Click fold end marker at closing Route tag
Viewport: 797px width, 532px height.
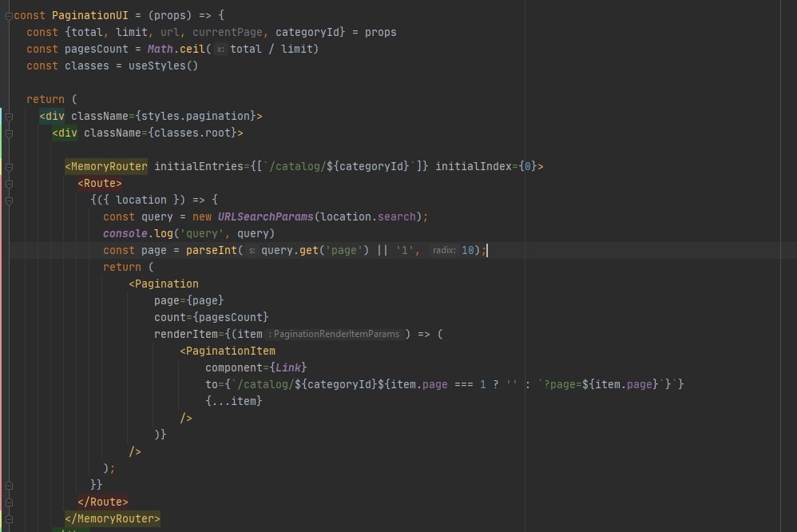point(9,502)
